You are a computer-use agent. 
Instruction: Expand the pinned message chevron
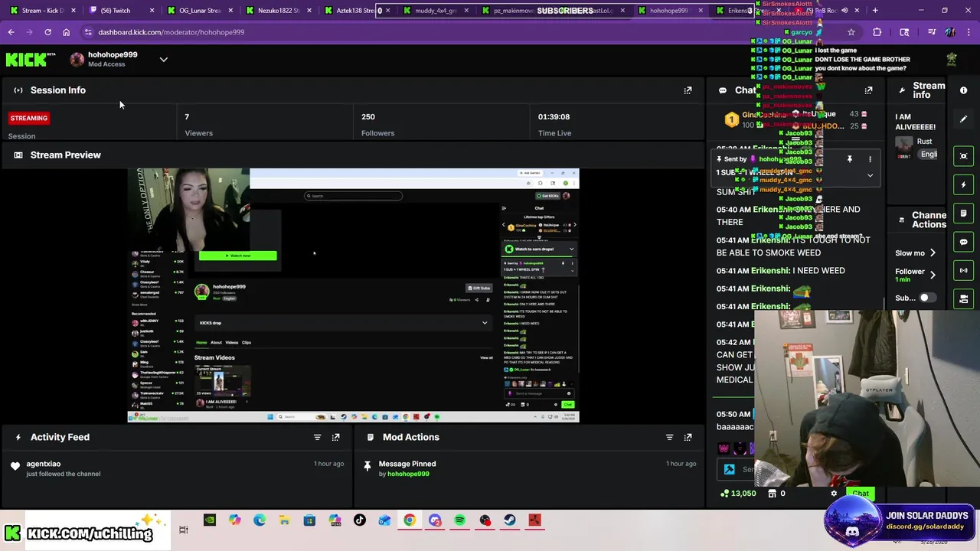[x=870, y=175]
